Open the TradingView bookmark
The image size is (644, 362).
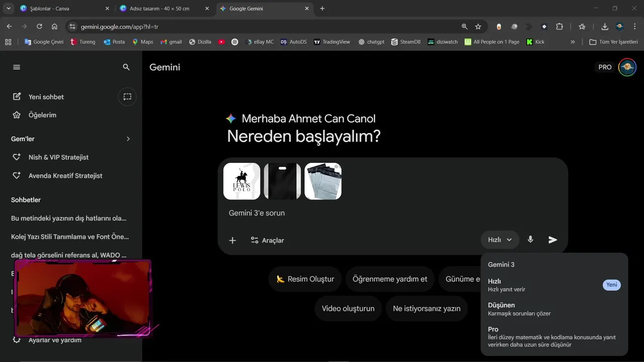(x=332, y=42)
